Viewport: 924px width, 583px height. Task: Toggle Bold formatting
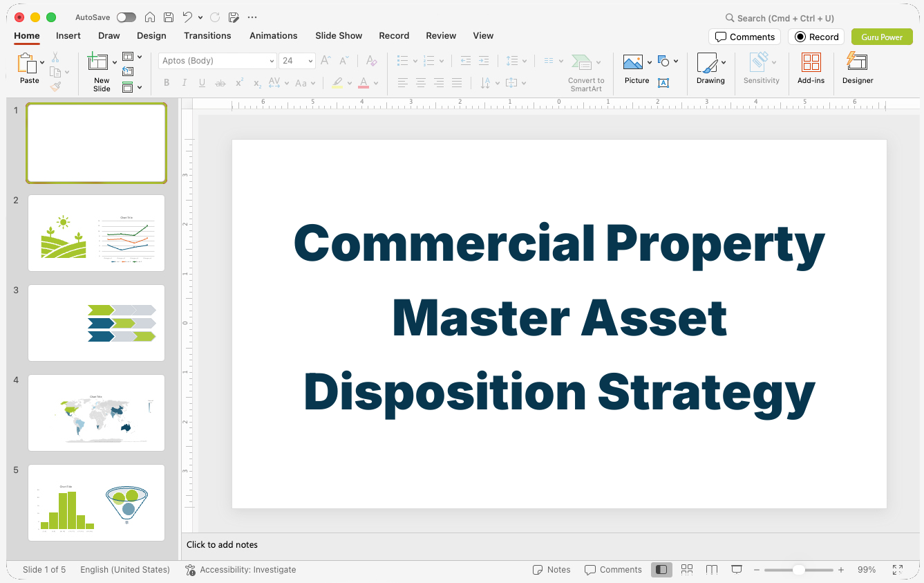[x=167, y=83]
